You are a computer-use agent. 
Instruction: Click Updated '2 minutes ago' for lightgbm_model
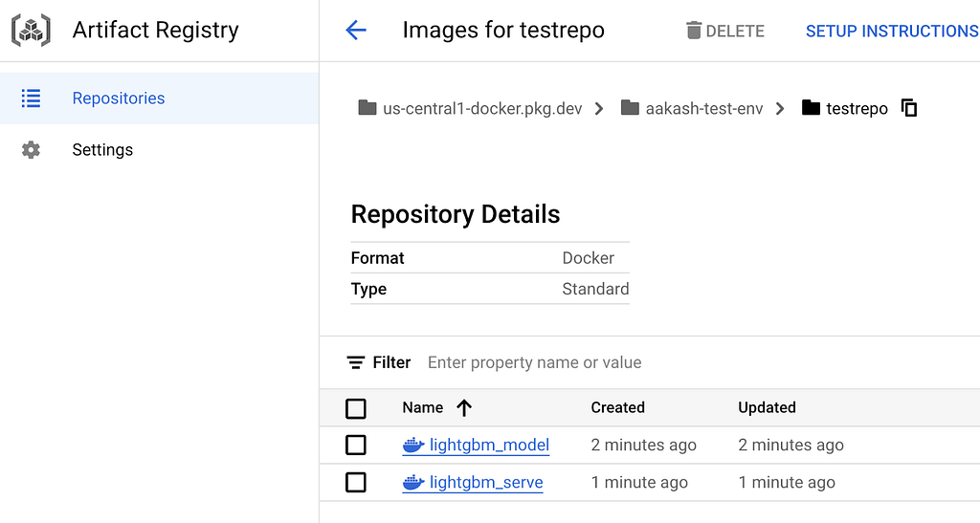[791, 445]
